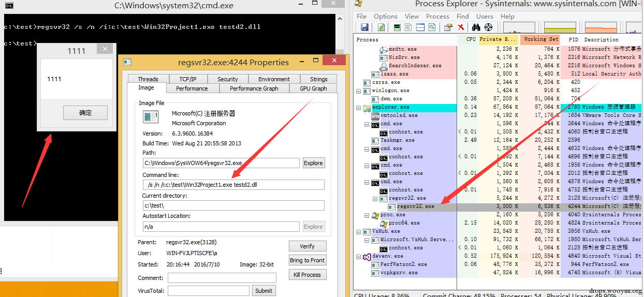Click the SearchIndexer.exe magnifier icon
Screen dimensions: 644x297
pos(384,66)
